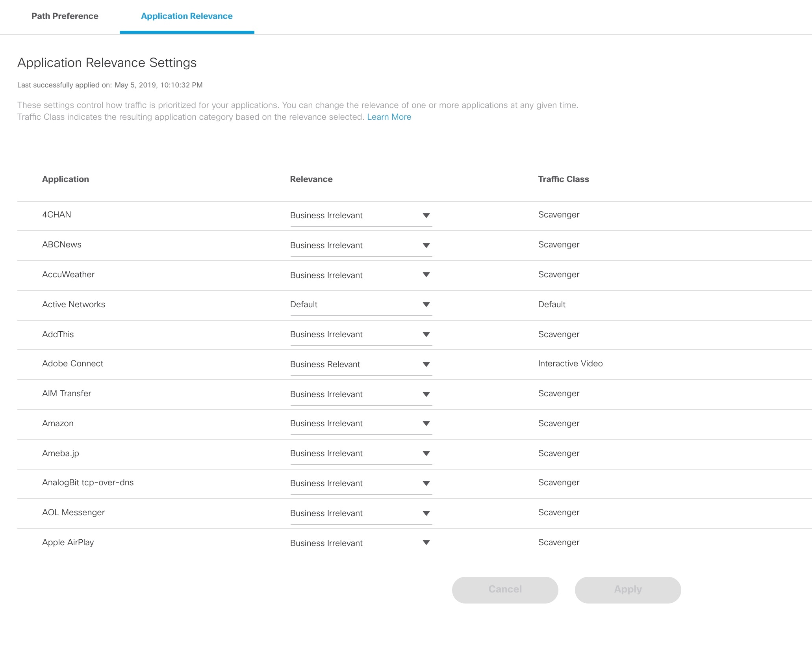Click Interactive Video traffic class for Adobe Connect
812x650 pixels.
pyautogui.click(x=571, y=364)
